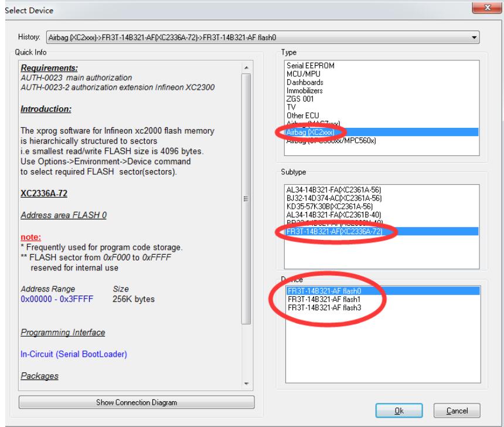The image size is (504, 427).
Task: Click the XC2336A-72 heading
Action: 44,194
